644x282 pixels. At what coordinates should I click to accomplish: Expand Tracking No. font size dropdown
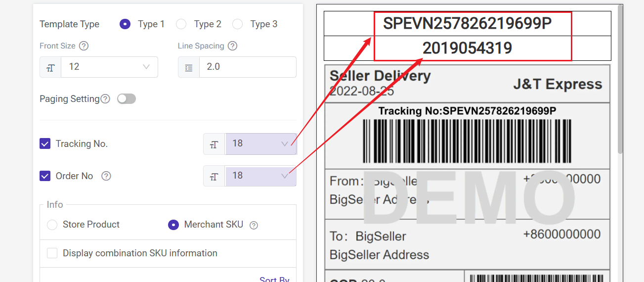click(x=260, y=144)
